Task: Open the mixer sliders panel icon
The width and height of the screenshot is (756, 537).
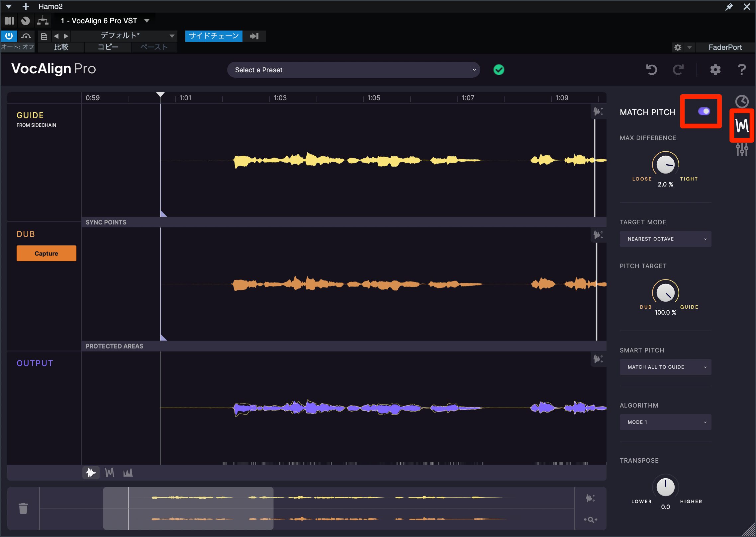Action: point(742,150)
